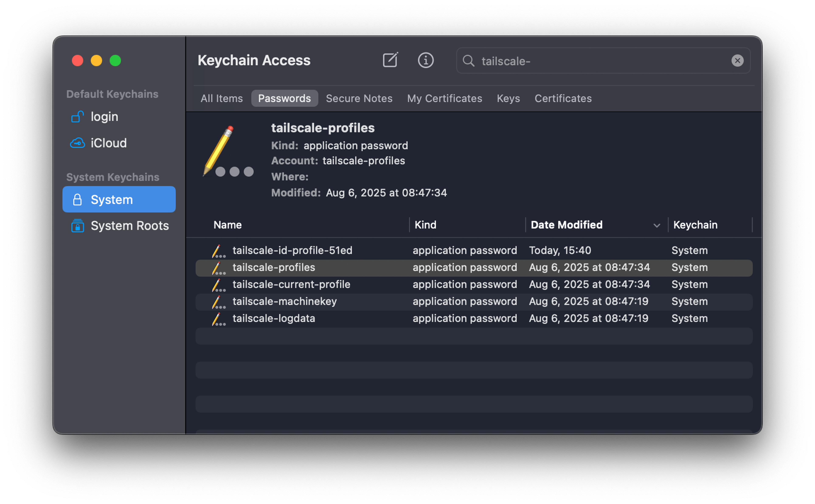Click the Account: tailscale-profiles value
Viewport: 815px width, 504px height.
point(364,161)
